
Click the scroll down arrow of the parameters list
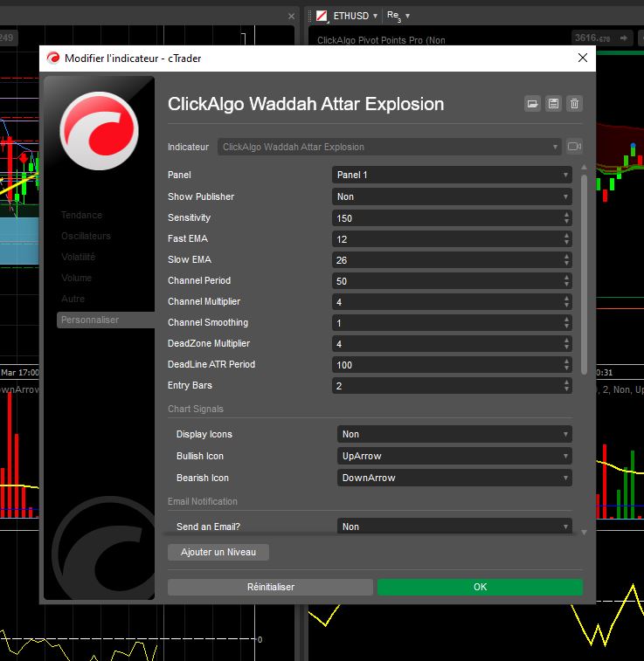pyautogui.click(x=584, y=533)
